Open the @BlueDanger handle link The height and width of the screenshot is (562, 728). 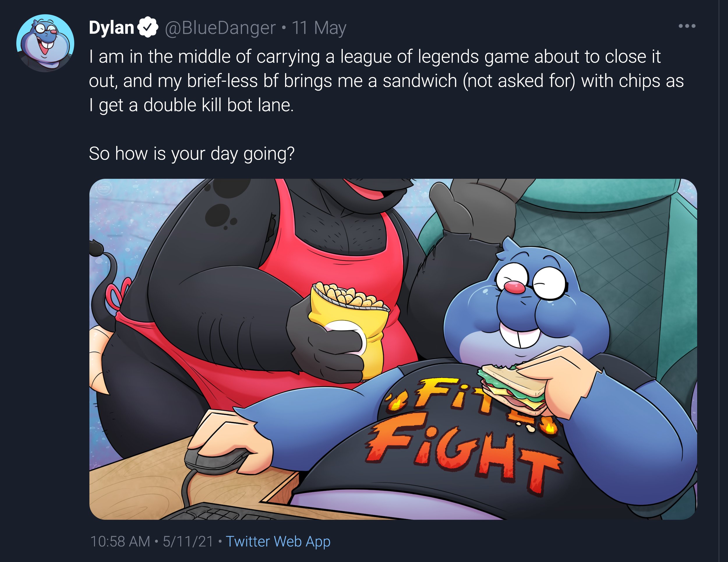(220, 28)
